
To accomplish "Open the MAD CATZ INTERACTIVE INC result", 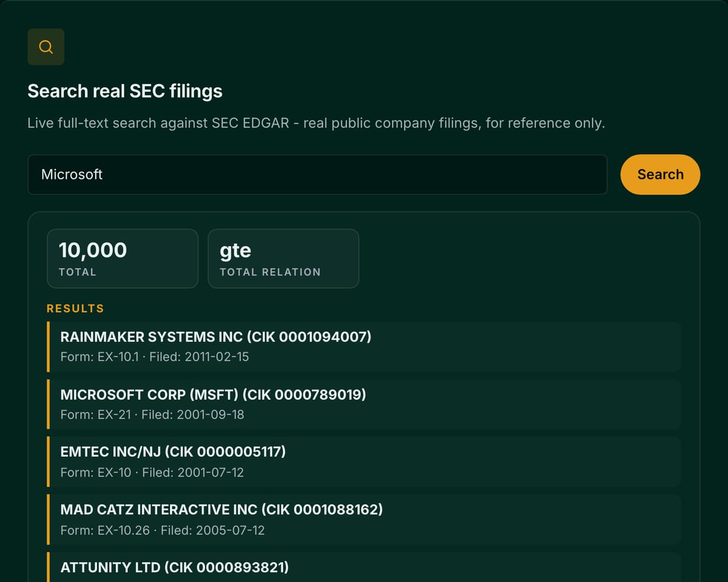I will (364, 520).
